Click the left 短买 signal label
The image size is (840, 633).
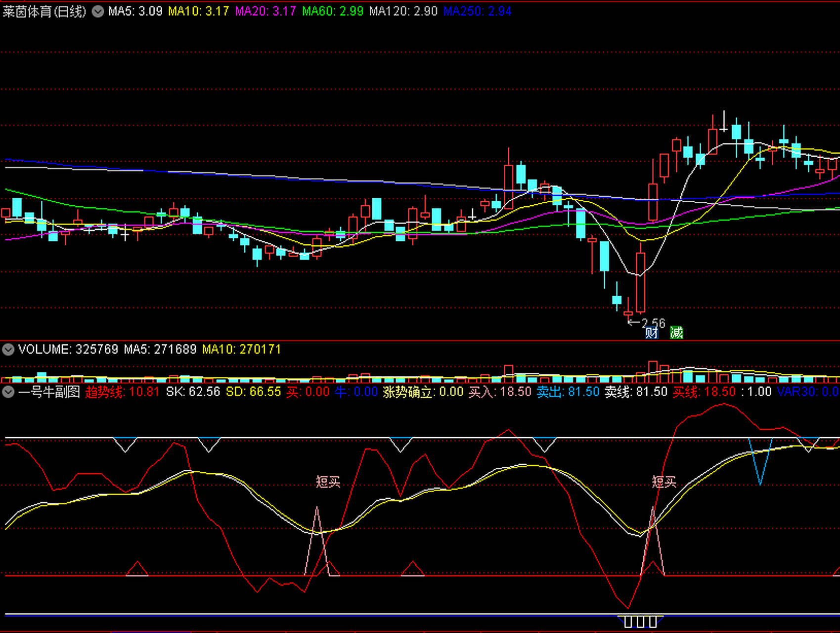328,482
